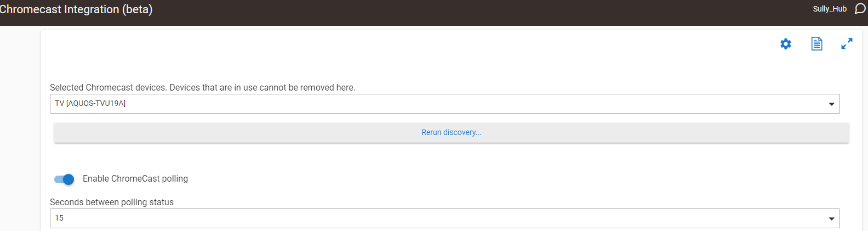Click the Rerun discovery button

pyautogui.click(x=451, y=132)
